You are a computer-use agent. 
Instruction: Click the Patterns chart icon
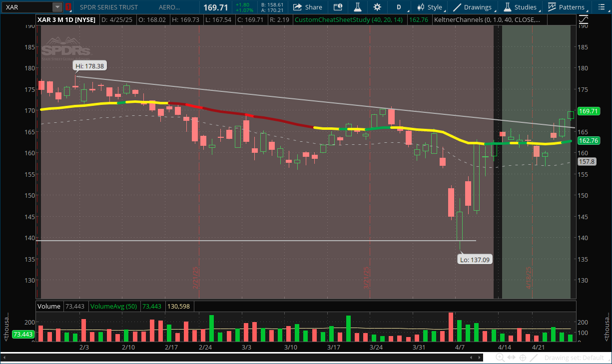click(x=552, y=7)
